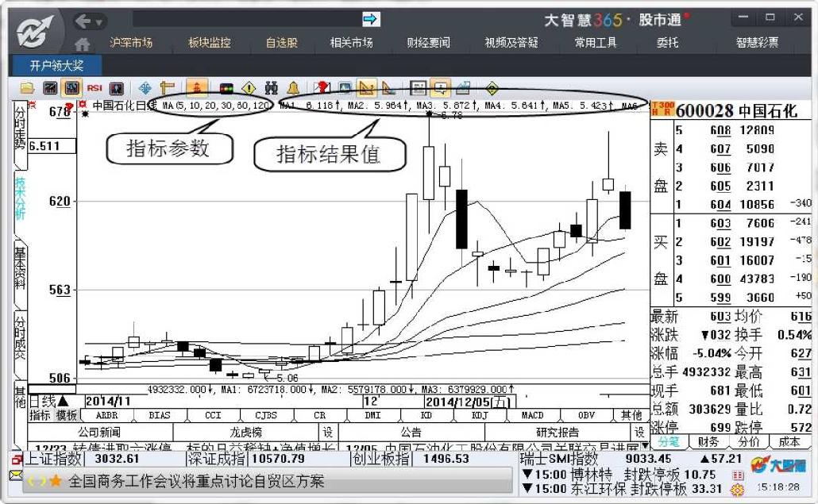818x504 pixels.
Task: Open the 研究报告 panel tab
Action: click(x=558, y=432)
